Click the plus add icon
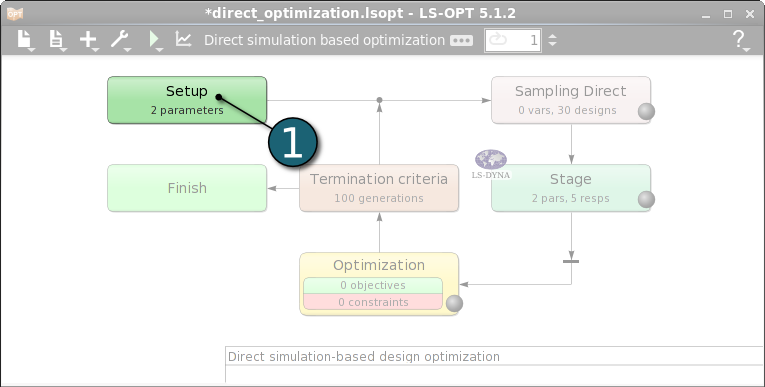This screenshot has height=387, width=765. 88,39
